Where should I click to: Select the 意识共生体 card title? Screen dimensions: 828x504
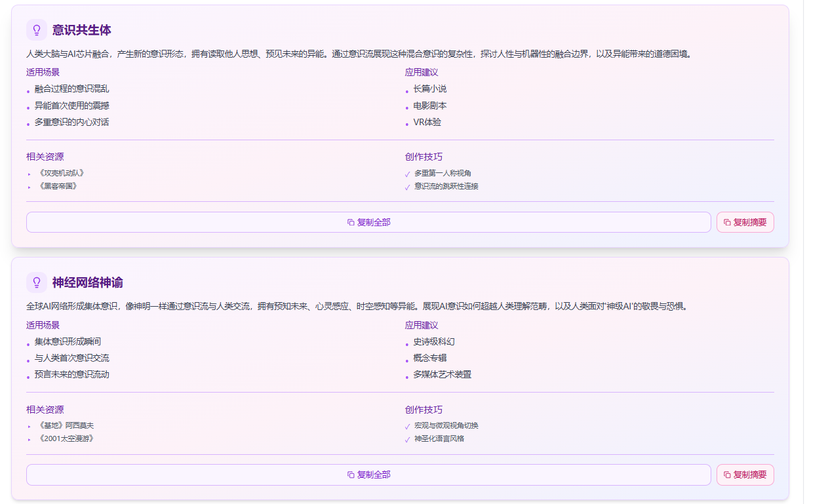point(82,30)
